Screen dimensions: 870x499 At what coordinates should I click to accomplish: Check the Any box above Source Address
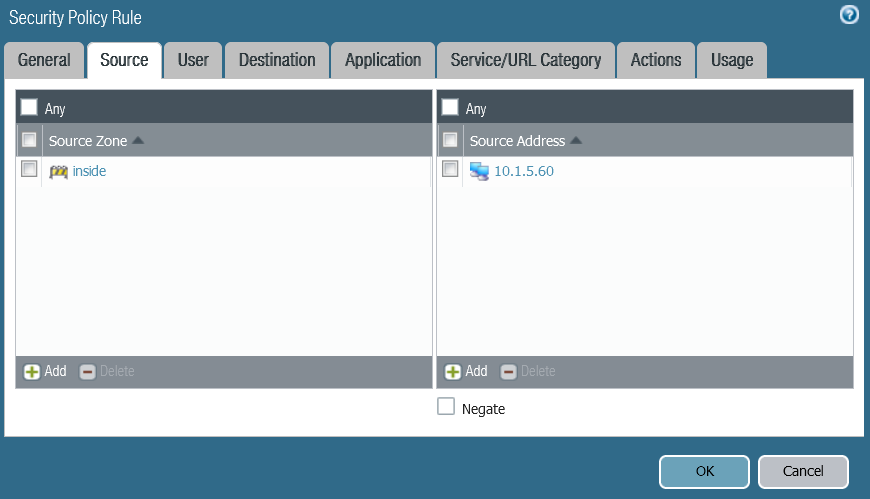tap(450, 107)
